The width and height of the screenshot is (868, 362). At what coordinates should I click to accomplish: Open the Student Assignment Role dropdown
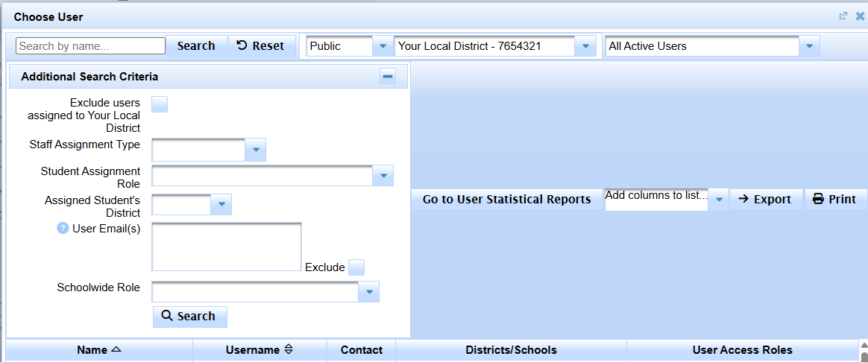click(x=383, y=176)
